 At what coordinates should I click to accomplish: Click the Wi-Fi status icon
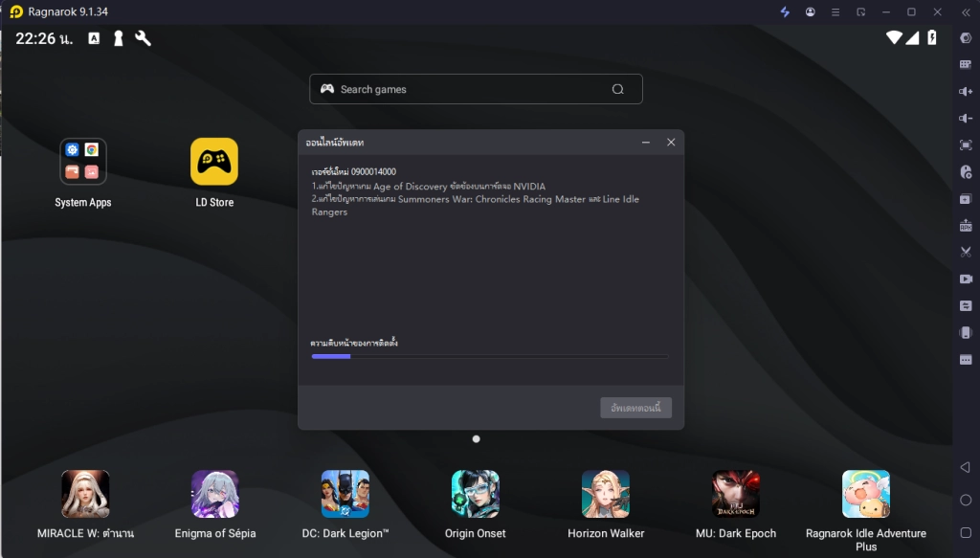pyautogui.click(x=895, y=37)
